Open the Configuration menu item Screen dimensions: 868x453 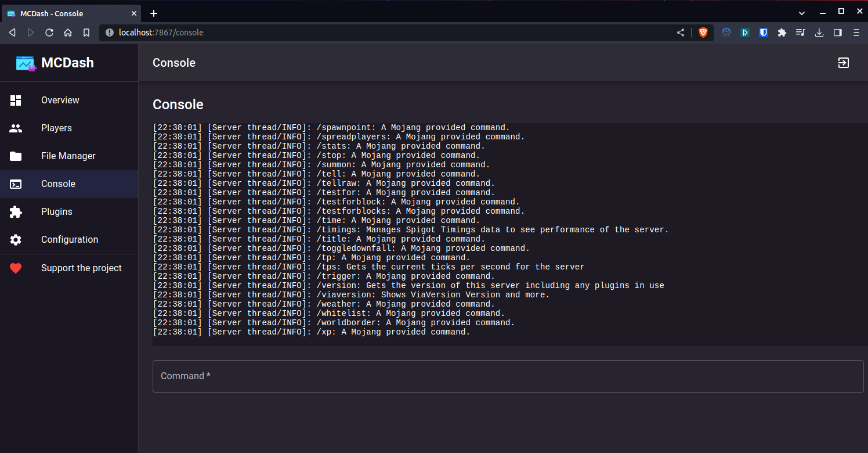tap(69, 240)
